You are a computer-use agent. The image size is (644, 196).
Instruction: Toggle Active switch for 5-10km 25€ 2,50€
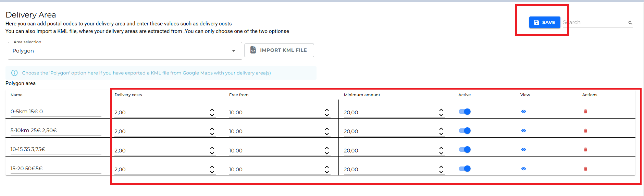pyautogui.click(x=465, y=131)
